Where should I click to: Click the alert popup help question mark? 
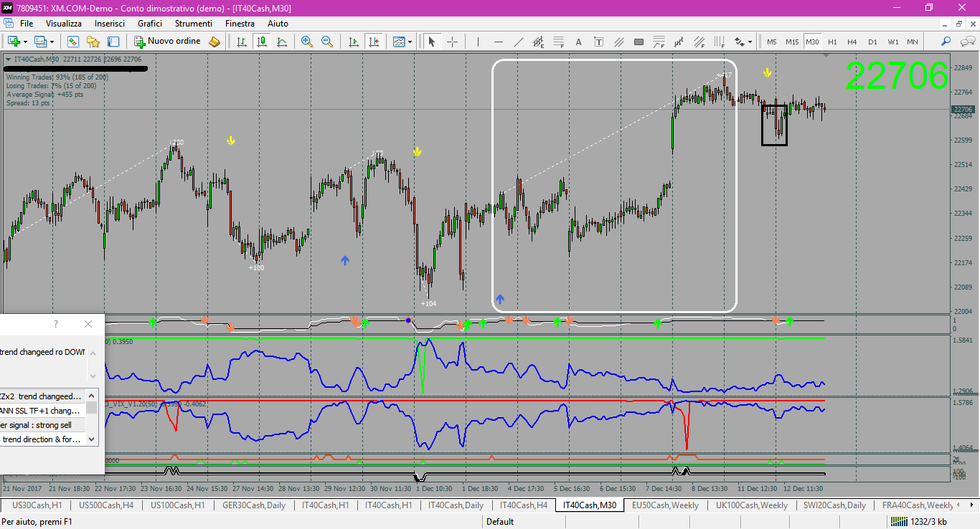pyautogui.click(x=56, y=324)
